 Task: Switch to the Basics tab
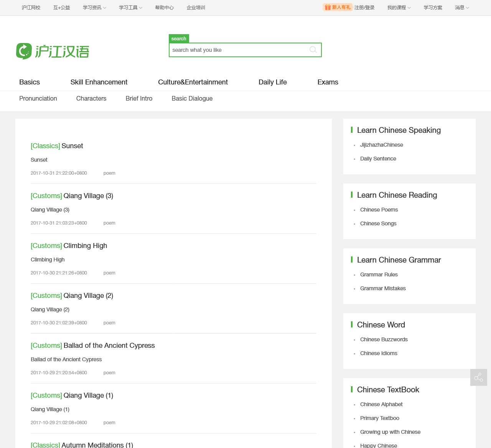29,82
